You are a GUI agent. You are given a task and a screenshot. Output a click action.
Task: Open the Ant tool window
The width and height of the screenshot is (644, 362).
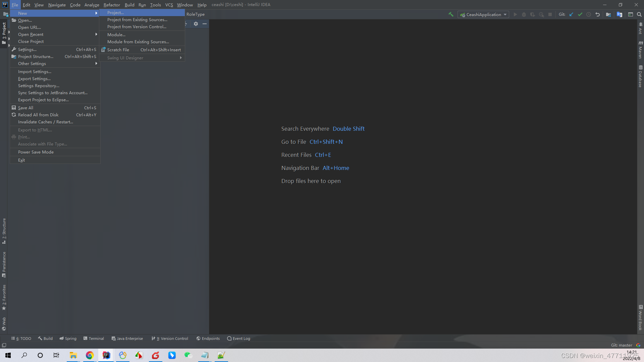pyautogui.click(x=640, y=28)
